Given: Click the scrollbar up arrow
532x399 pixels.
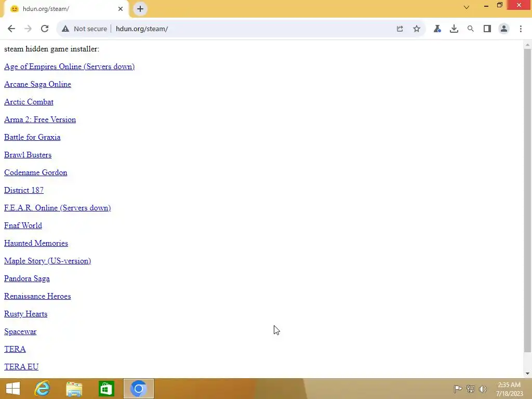Looking at the screenshot, I should (x=527, y=45).
